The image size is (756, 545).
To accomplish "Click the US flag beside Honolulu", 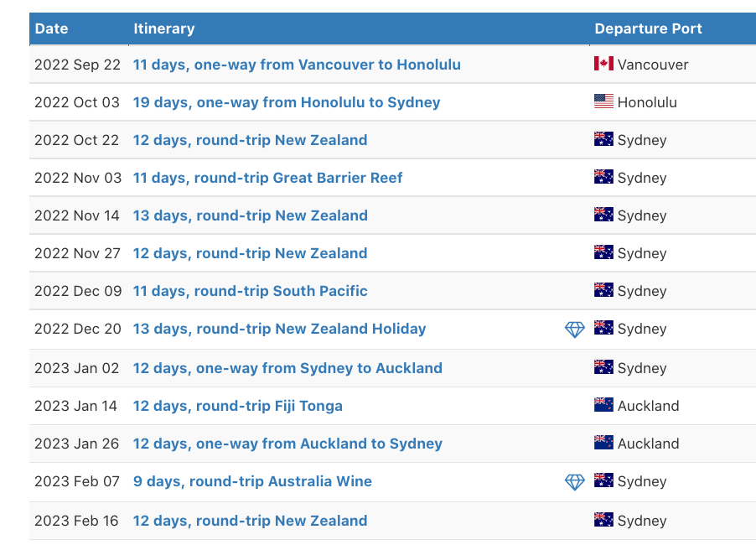I will (603, 101).
